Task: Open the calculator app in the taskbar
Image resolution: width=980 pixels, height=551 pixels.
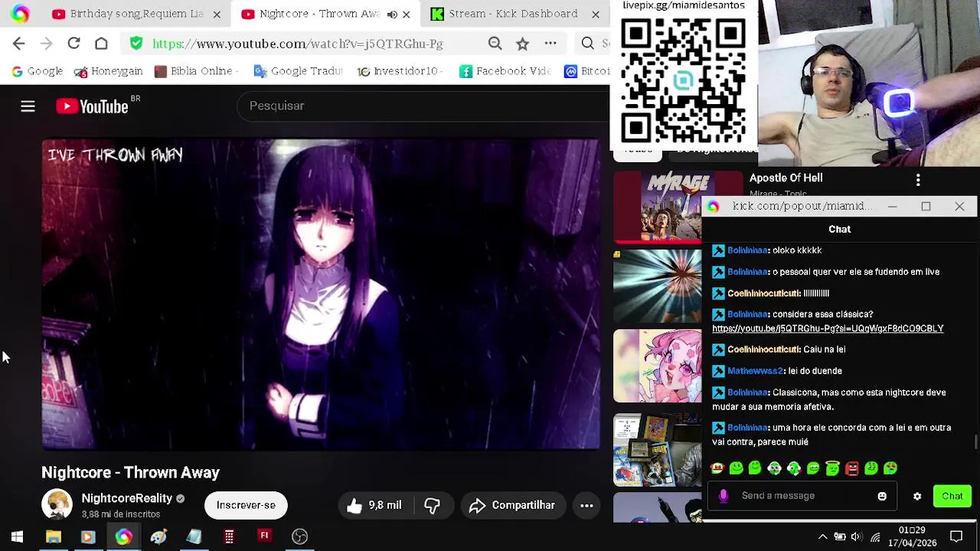Action: tap(229, 536)
